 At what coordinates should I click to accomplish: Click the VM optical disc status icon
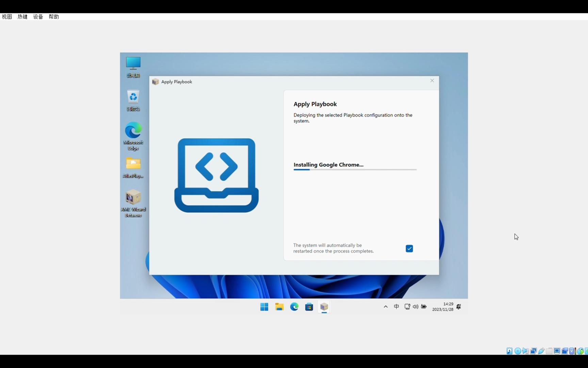[518, 351]
